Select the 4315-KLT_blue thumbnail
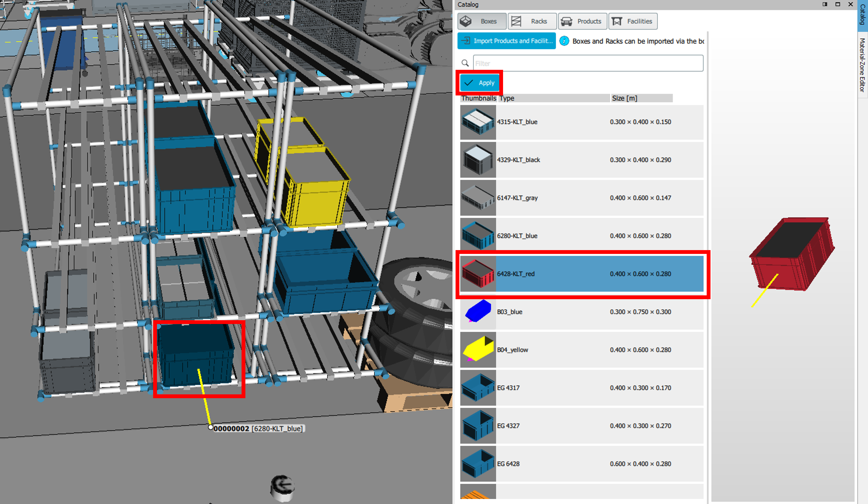Viewport: 868px width, 504px height. pyautogui.click(x=478, y=122)
